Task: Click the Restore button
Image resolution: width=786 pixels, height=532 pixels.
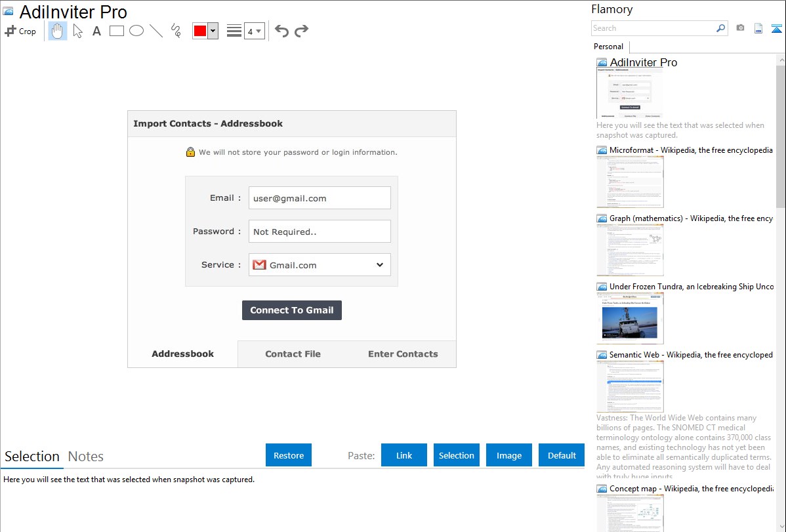Action: (289, 455)
